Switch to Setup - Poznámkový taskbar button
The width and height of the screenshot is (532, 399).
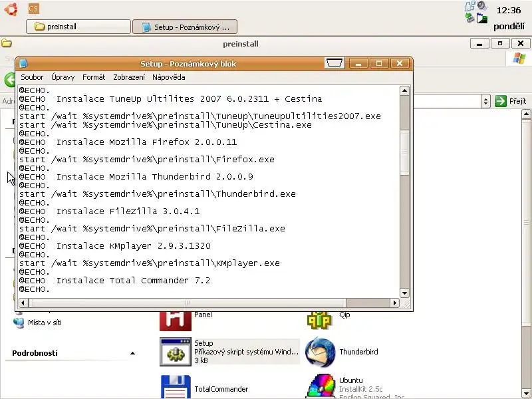click(185, 27)
